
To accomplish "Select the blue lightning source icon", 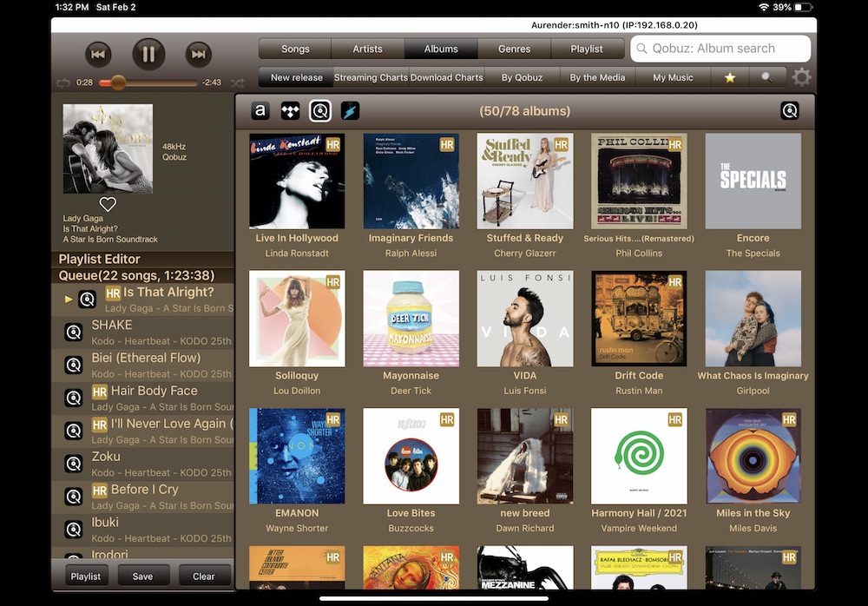I will [x=349, y=110].
